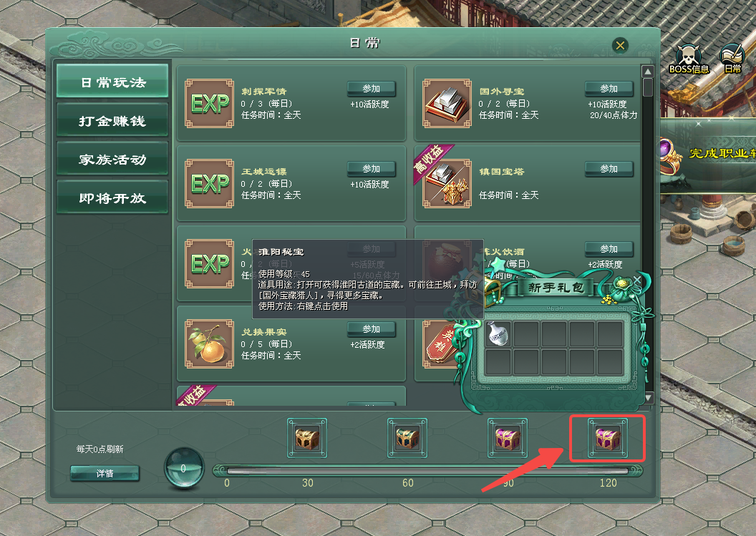Claim the highlighted 120 activity chest
756x536 pixels.
608,438
